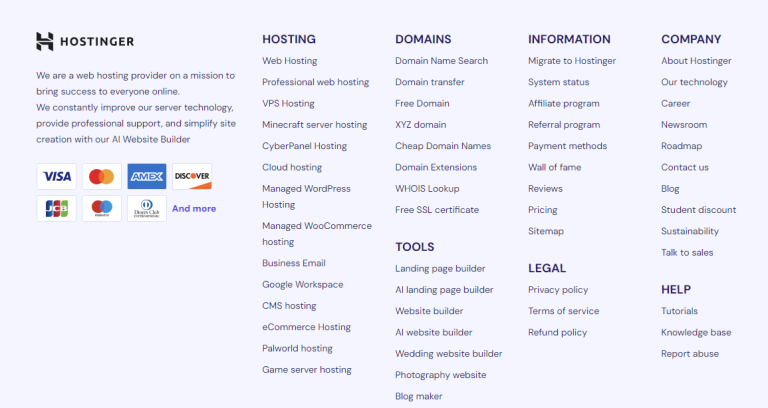The image size is (768, 408).
Task: Open Landing page builder link
Action: (440, 268)
